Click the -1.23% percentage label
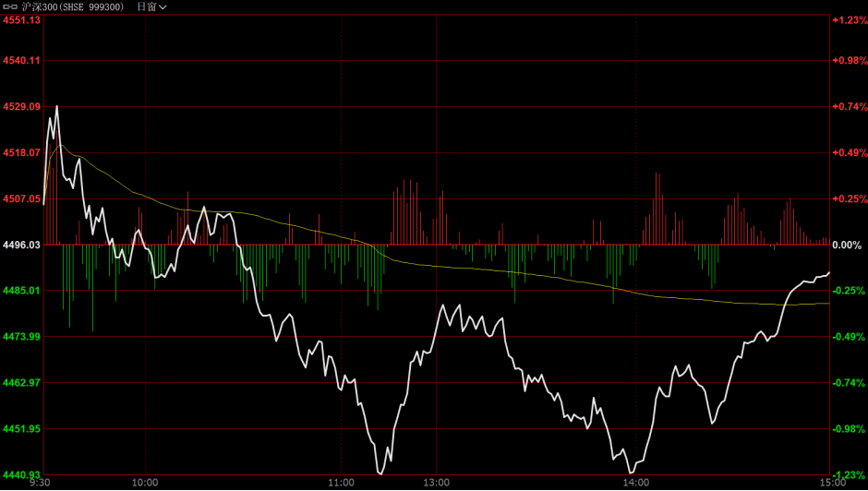The width and height of the screenshot is (868, 491). pos(848,475)
